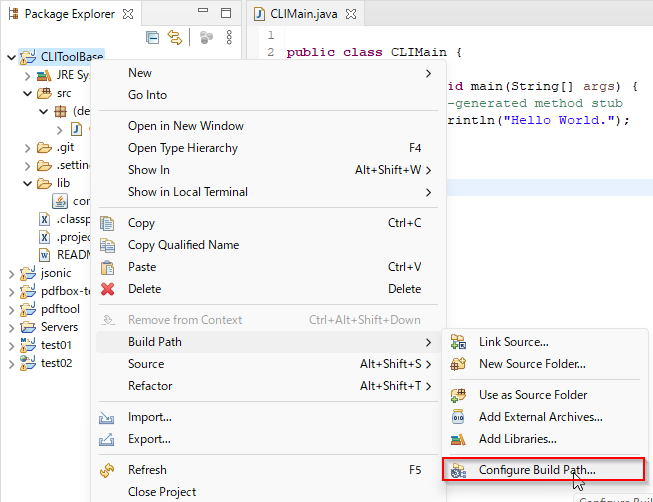Screen dimensions: 653x502
Task: Click Delete with red X icon
Action: (269, 289)
